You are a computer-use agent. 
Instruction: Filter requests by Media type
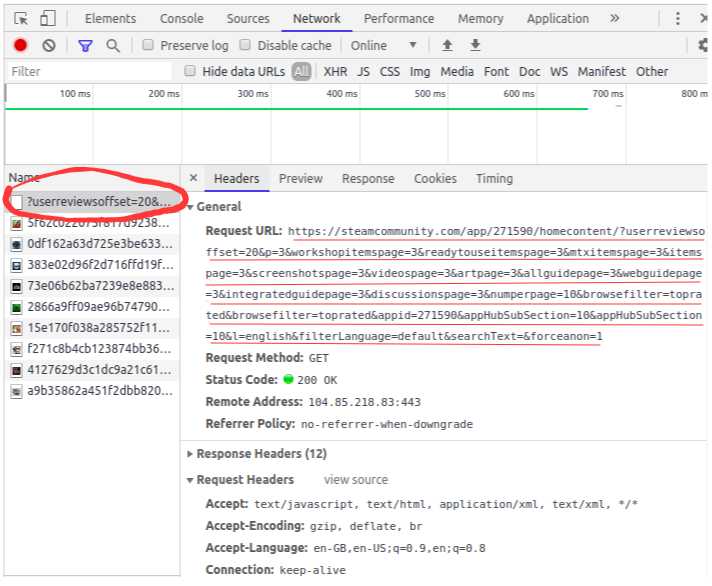point(457,72)
